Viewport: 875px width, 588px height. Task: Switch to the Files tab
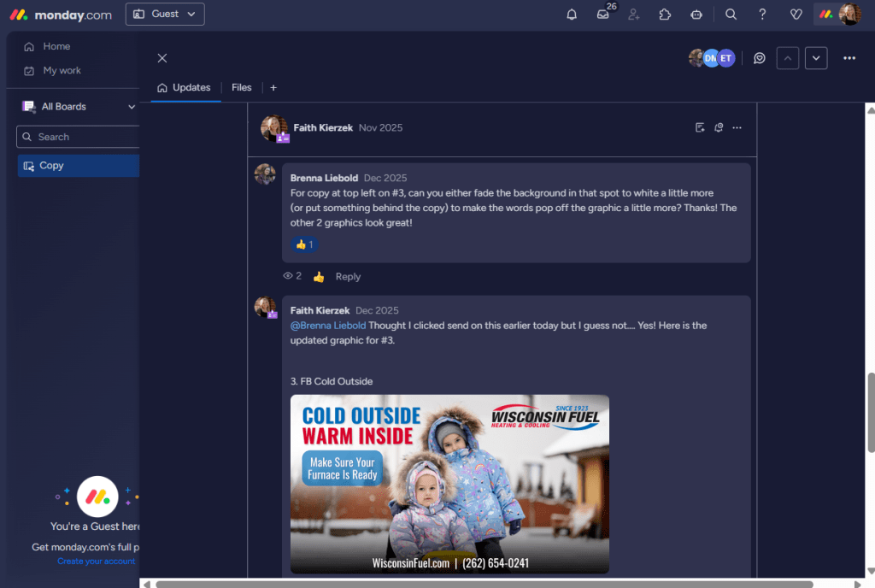click(242, 87)
